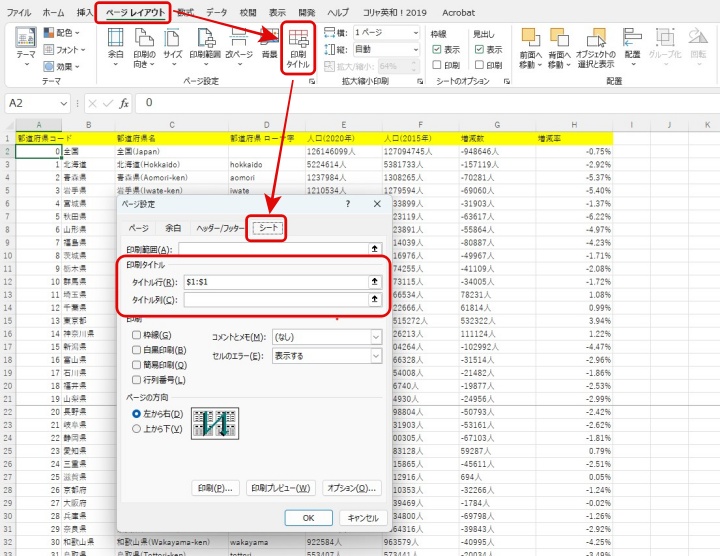
Task: Click the 印刷プレビュー(W) button
Action: pos(281,488)
